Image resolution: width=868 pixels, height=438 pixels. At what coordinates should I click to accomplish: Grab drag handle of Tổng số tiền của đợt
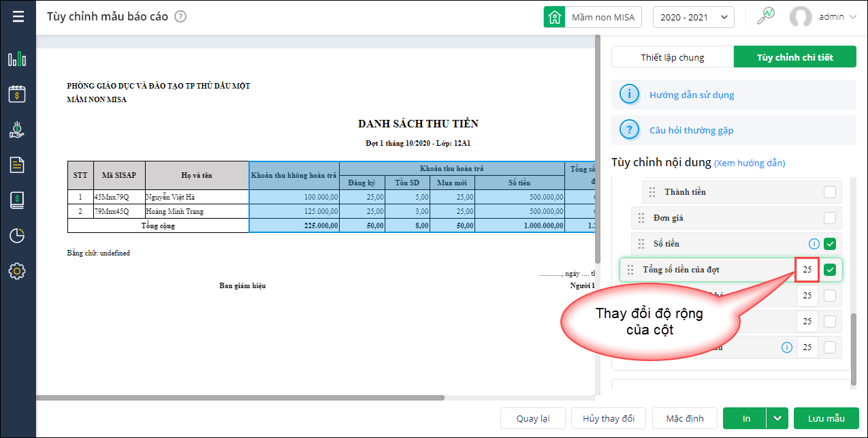coord(630,270)
